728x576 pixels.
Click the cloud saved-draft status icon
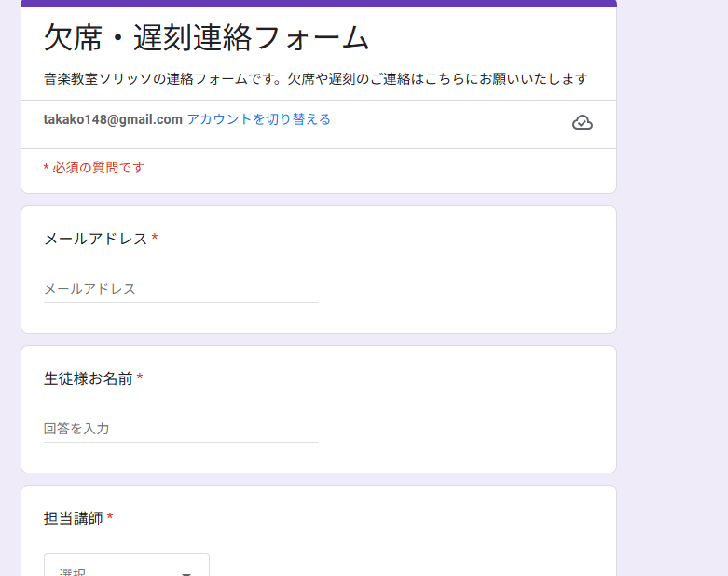click(582, 123)
